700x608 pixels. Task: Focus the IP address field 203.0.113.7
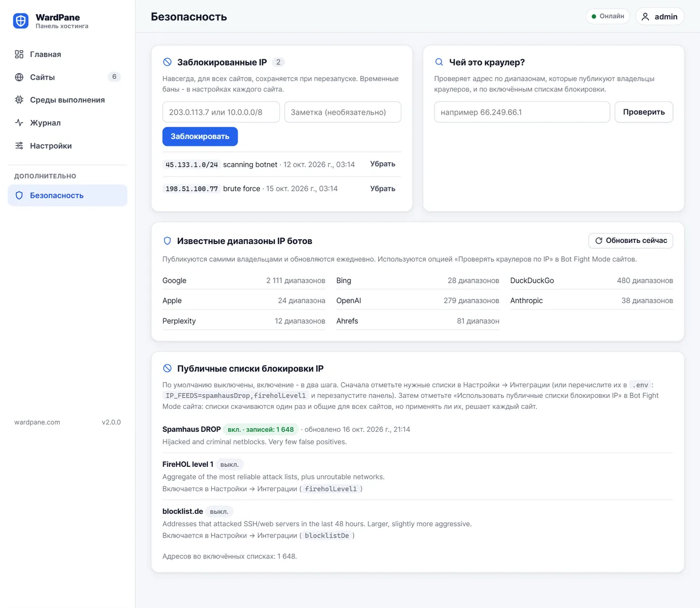coord(221,112)
